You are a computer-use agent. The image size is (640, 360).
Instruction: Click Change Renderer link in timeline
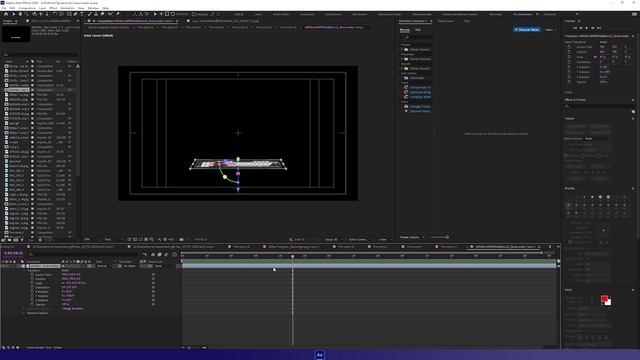tap(72, 308)
